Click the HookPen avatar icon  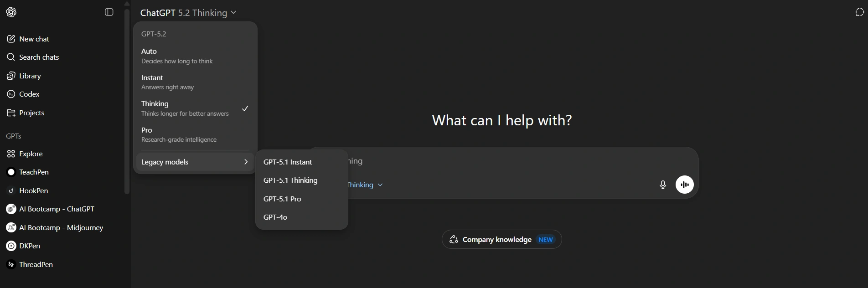(x=11, y=190)
